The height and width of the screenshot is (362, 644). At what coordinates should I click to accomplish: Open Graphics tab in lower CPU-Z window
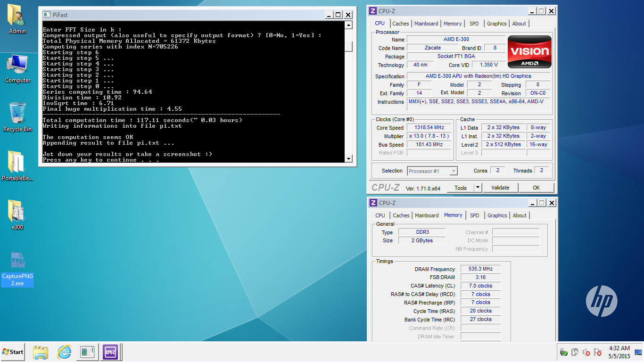click(x=497, y=215)
